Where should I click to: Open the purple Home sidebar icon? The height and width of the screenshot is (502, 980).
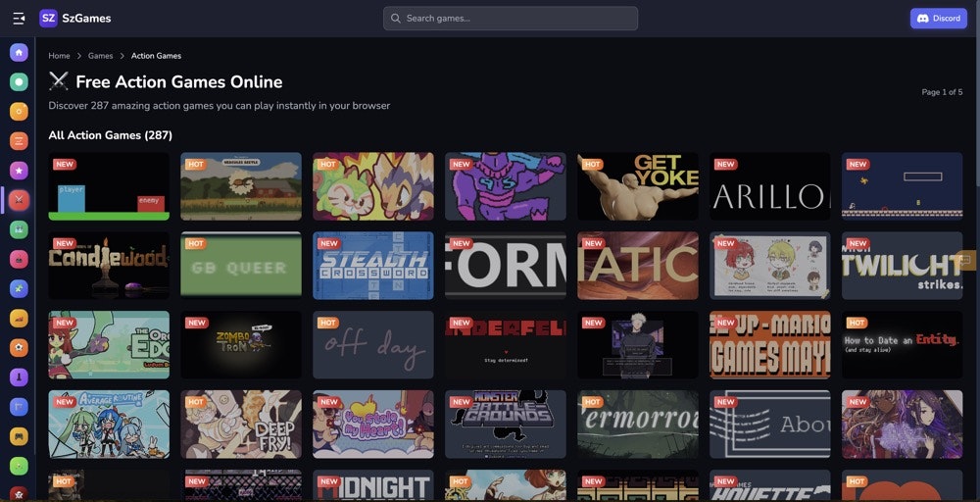click(x=19, y=52)
